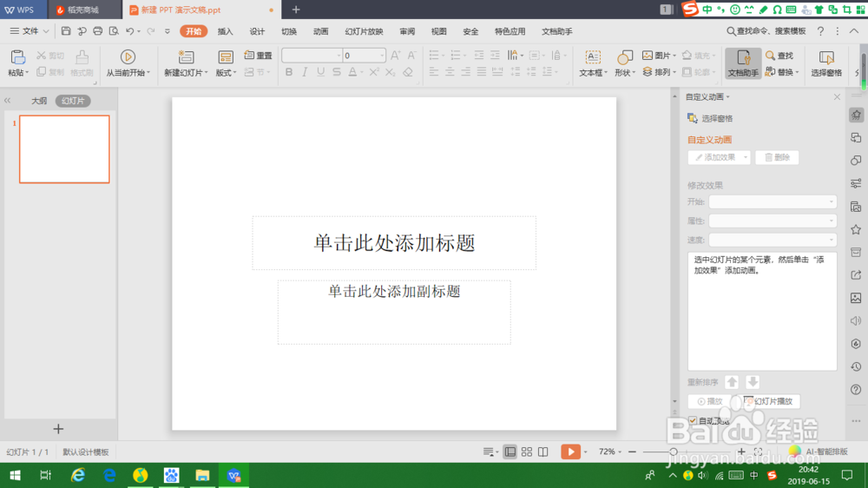
Task: Expand the Custom Animation panel title dropdown
Action: pos(728,97)
